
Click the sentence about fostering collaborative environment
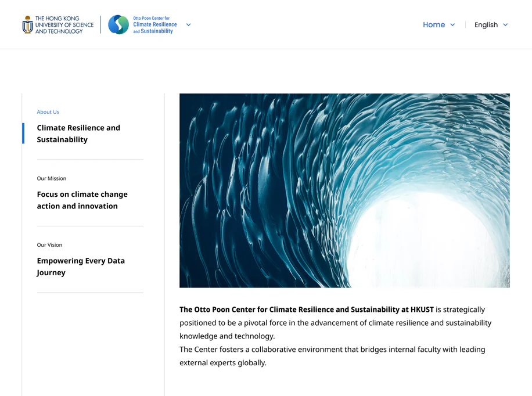tap(332, 356)
